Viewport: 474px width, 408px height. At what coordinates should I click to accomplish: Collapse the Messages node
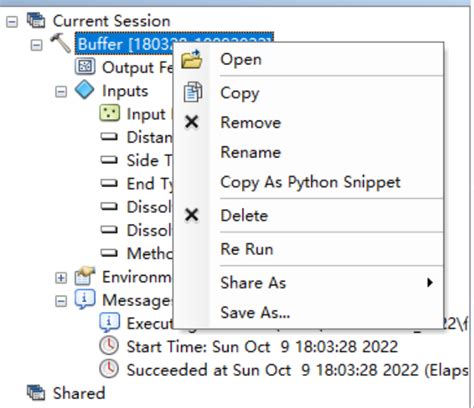pyautogui.click(x=61, y=301)
